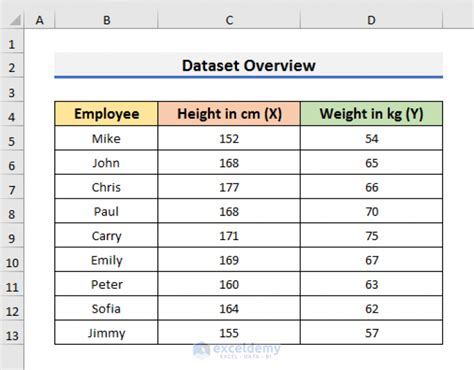Click the exceldemy watermark logo
This screenshot has height=370, width=474.
pos(237,350)
